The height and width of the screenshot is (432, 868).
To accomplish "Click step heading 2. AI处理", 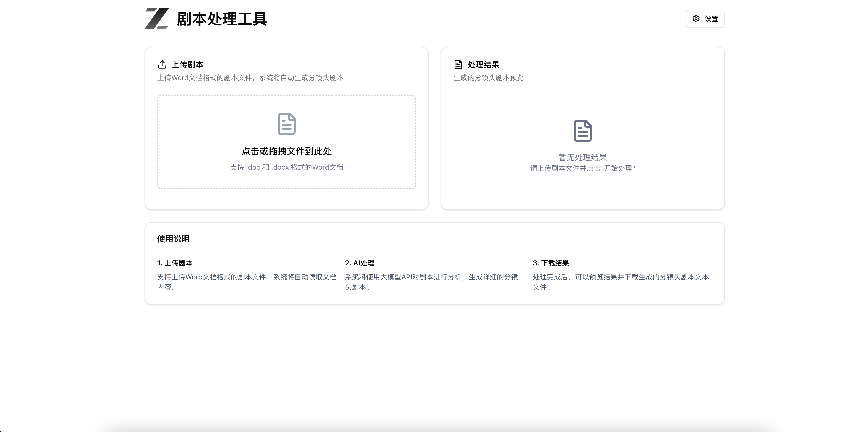I will click(359, 263).
